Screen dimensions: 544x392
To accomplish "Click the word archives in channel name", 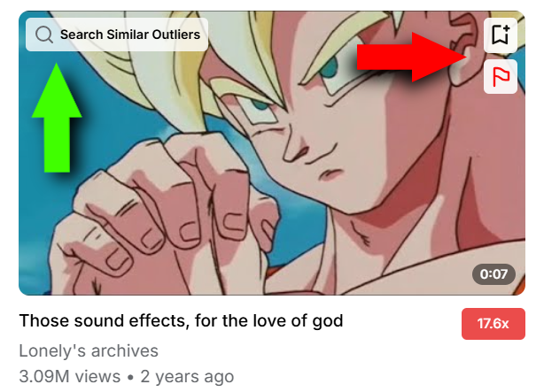I will (125, 350).
